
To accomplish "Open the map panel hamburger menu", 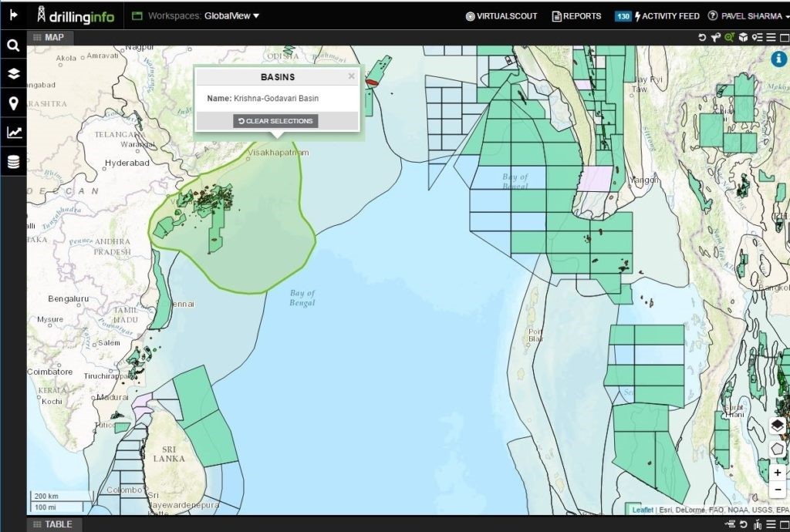I will tap(771, 37).
